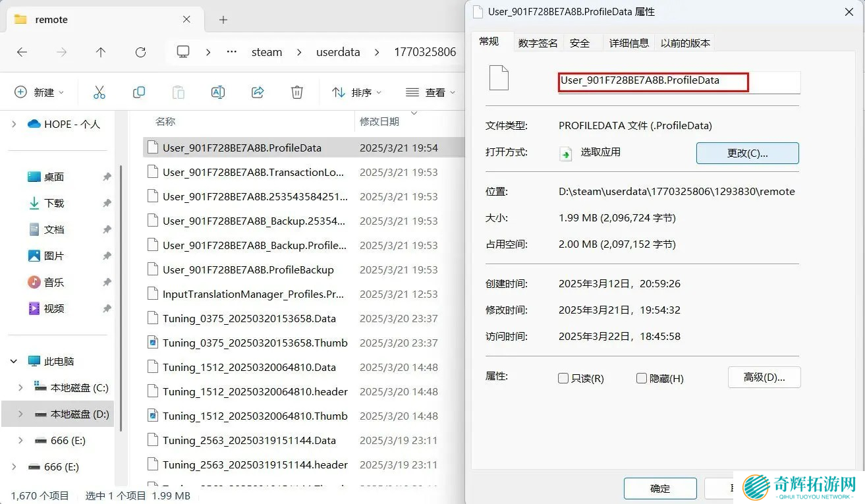Enable the 只读(R) read-only checkbox
Viewport: 865px width, 504px height.
point(563,378)
